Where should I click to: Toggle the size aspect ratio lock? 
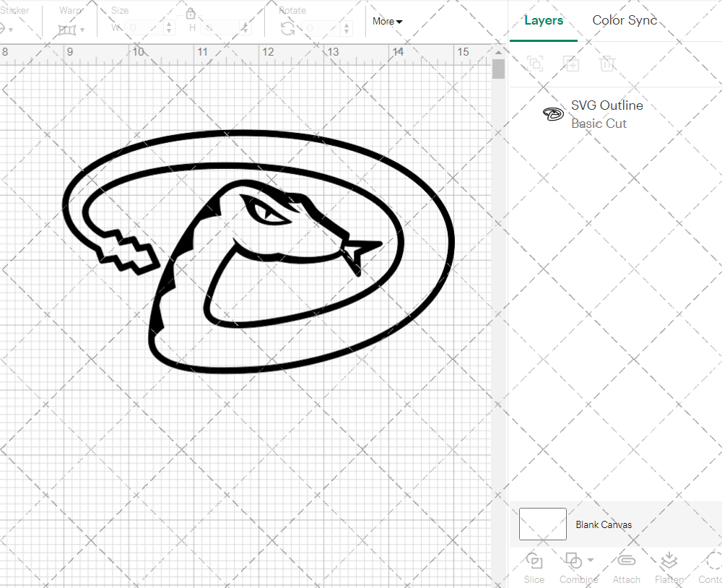(191, 14)
